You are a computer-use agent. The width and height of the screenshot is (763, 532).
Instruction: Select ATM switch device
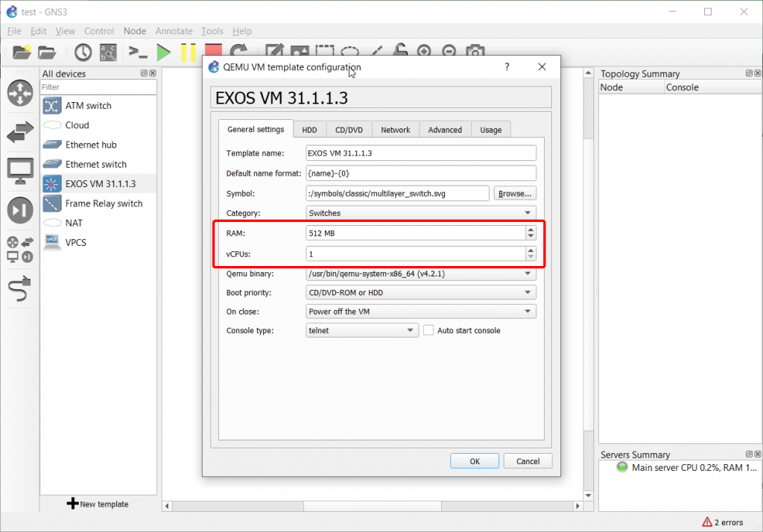tap(99, 106)
